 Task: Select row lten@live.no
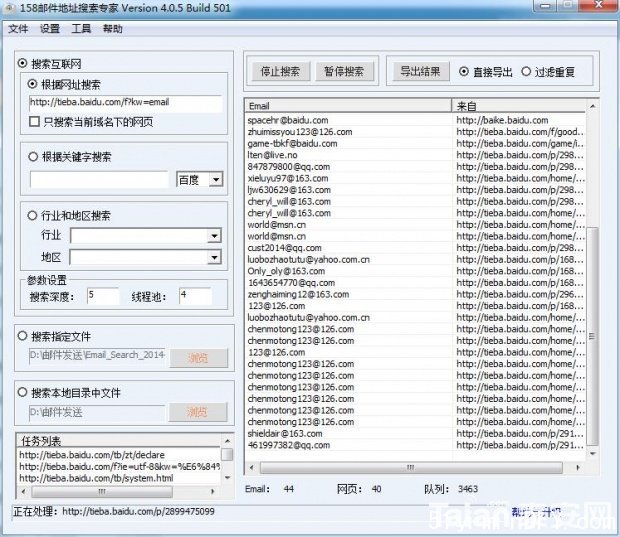(415, 155)
